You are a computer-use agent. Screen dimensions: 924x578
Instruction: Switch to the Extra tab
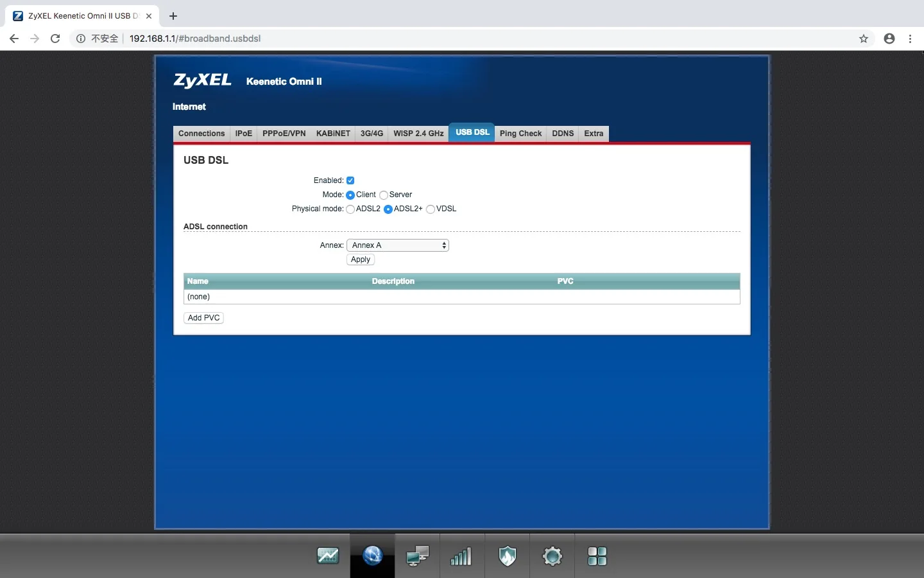point(594,134)
